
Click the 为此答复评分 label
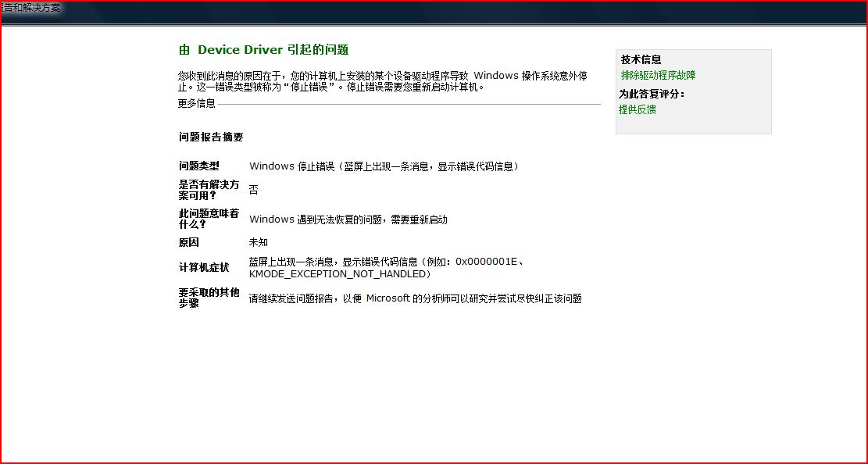tap(652, 95)
